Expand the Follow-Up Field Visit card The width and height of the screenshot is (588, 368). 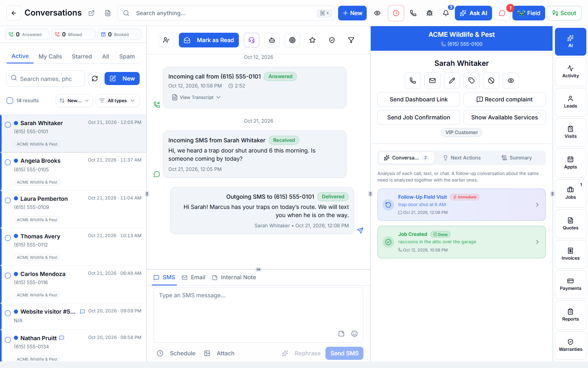(x=461, y=204)
